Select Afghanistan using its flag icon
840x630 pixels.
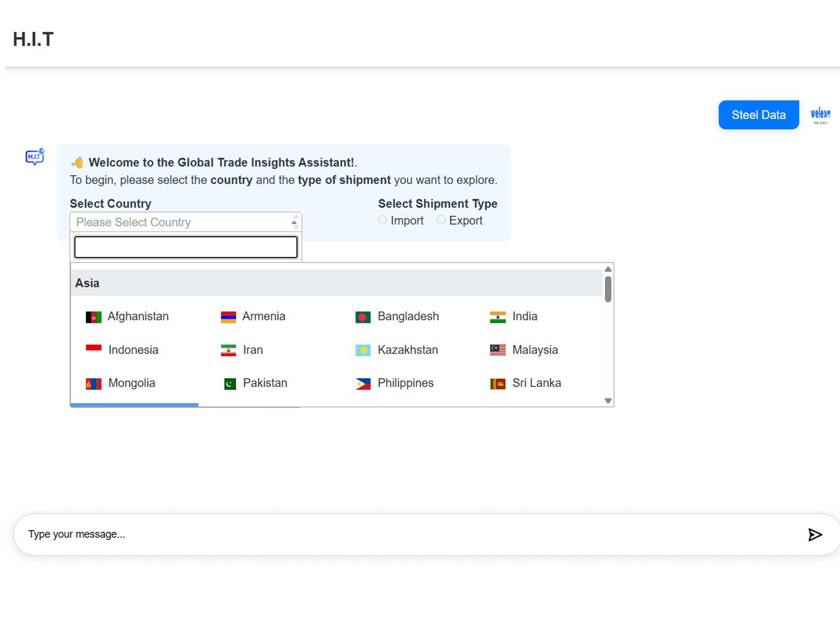click(94, 316)
